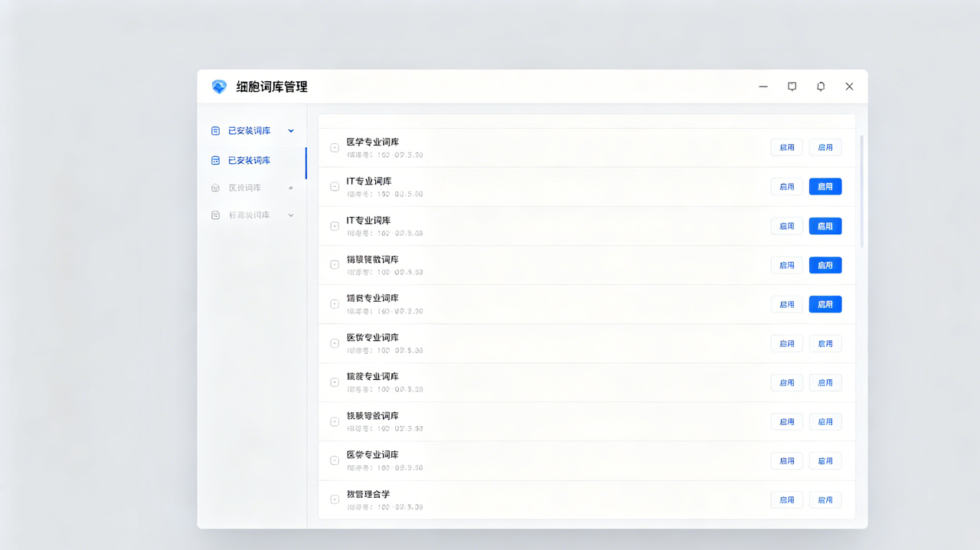Click right 启用 button in the seventh row
This screenshot has height=550, width=980.
click(825, 382)
